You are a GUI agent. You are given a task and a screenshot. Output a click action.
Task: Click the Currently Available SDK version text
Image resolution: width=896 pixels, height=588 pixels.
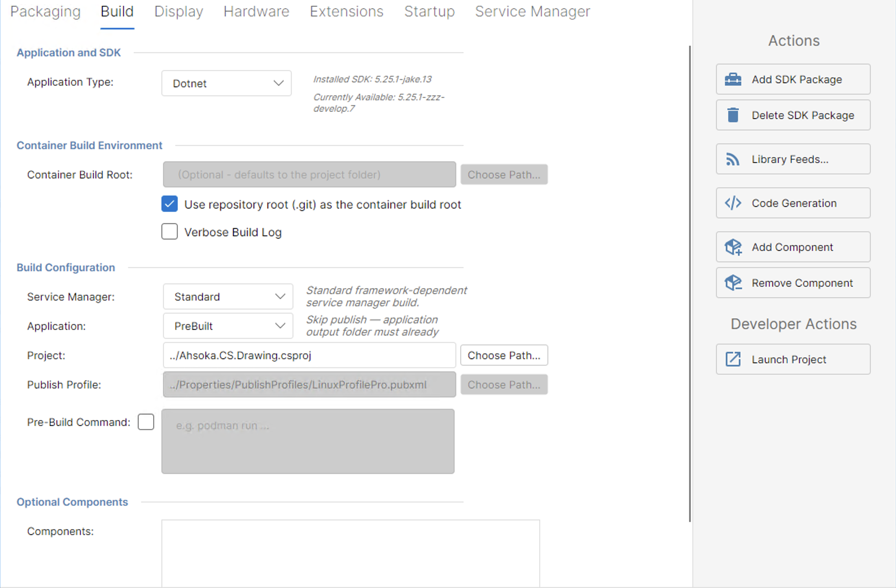coord(379,103)
